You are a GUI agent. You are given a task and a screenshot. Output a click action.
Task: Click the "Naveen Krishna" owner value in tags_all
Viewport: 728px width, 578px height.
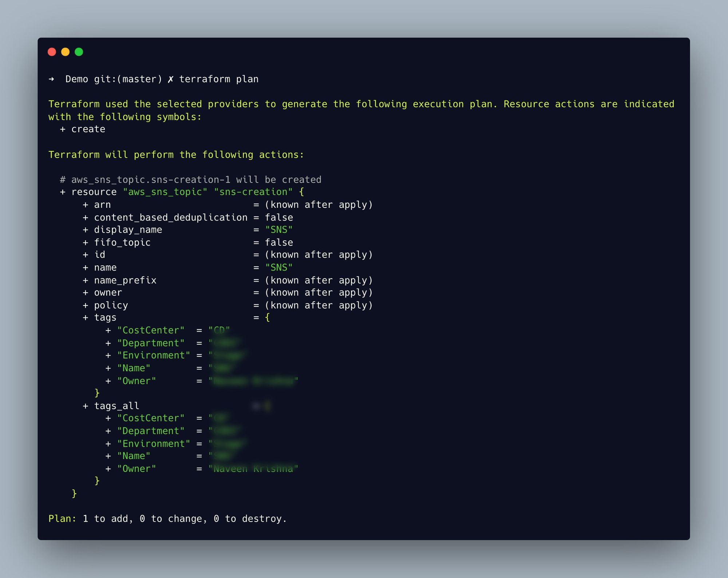coord(253,469)
